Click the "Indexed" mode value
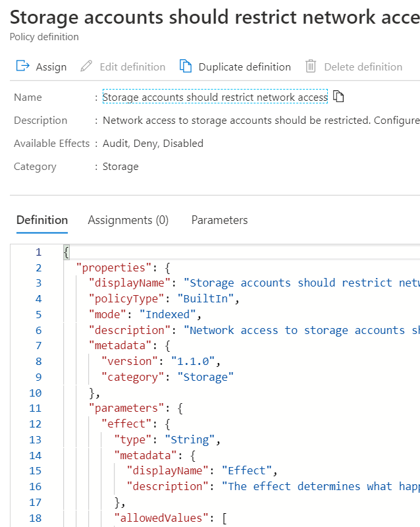The image size is (420, 527). (167, 314)
